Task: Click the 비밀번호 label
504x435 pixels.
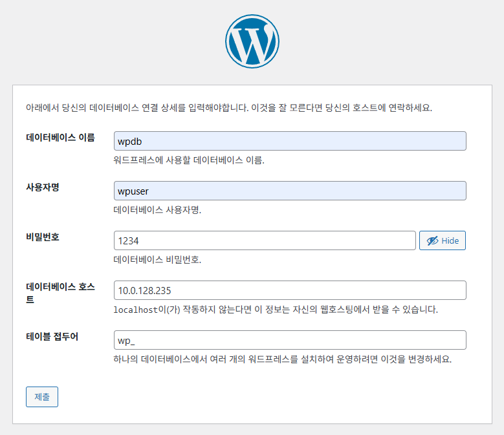Action: [43, 237]
